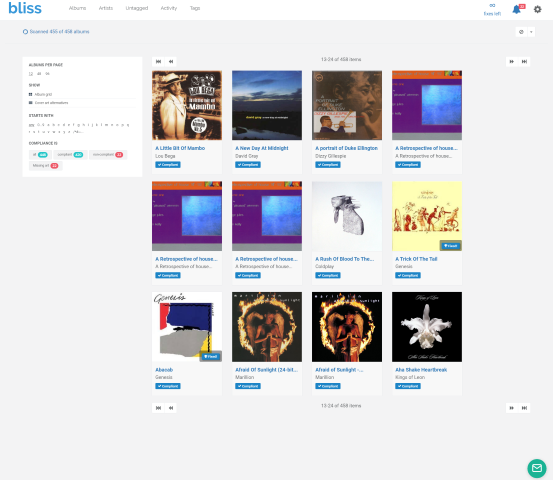Filter albums with Missing art
Screen dimensions: 553x480
pos(45,166)
